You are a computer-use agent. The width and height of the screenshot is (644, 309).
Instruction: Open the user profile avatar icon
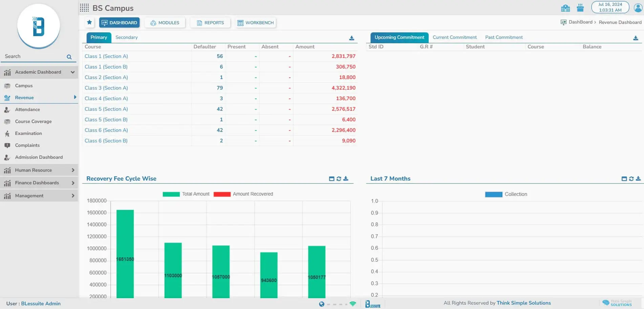pos(638,7)
